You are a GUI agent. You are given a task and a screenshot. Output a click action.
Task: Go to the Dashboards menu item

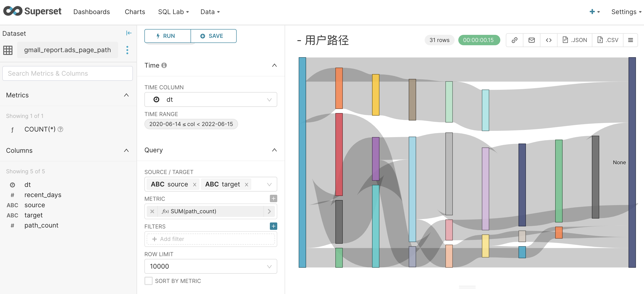click(92, 12)
